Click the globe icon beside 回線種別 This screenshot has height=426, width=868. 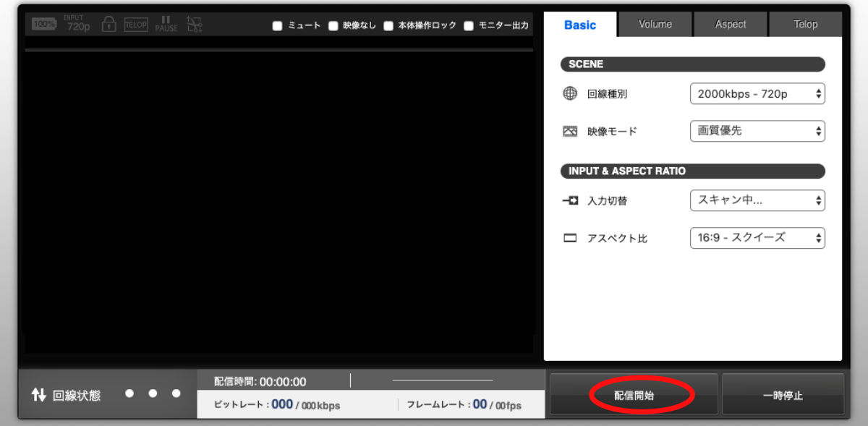570,93
